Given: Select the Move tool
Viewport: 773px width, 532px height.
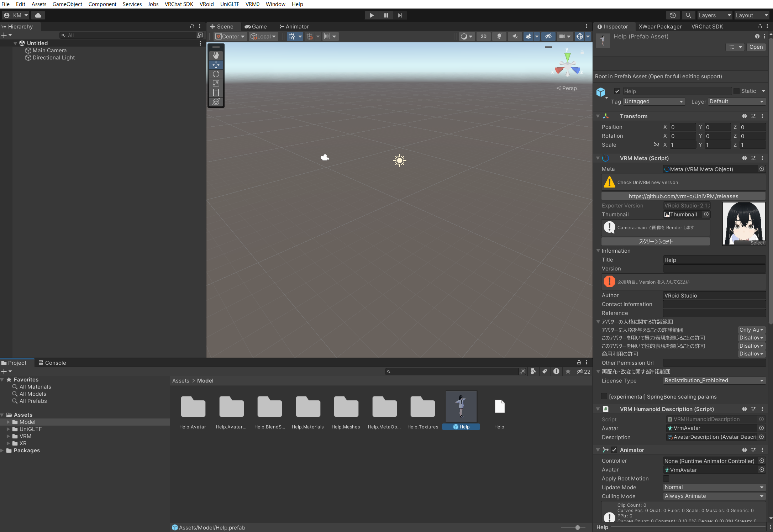Looking at the screenshot, I should [x=216, y=65].
